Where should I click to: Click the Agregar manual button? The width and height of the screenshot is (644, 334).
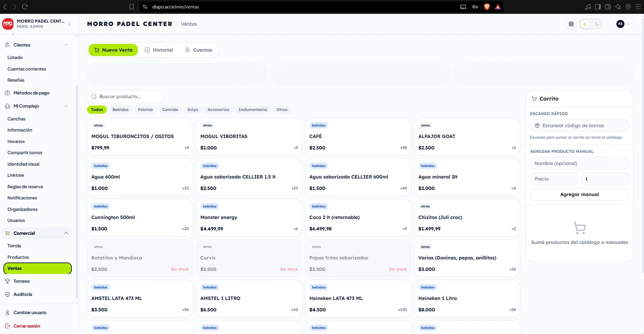(579, 194)
